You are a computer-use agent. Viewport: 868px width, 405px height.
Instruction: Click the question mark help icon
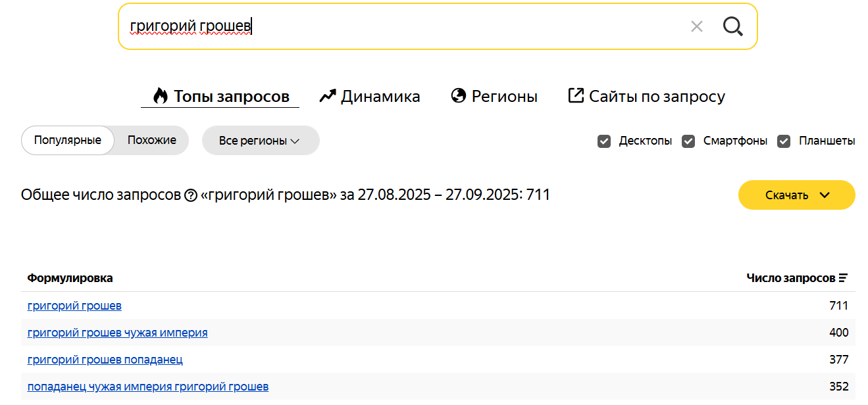(x=191, y=195)
